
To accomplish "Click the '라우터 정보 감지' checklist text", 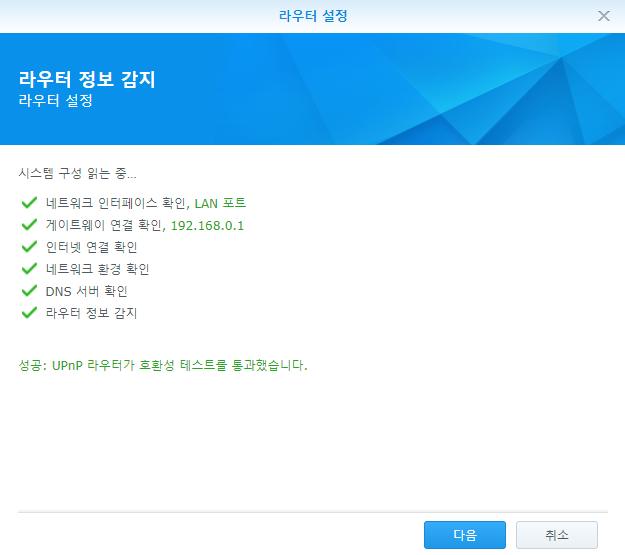I will [x=92, y=313].
